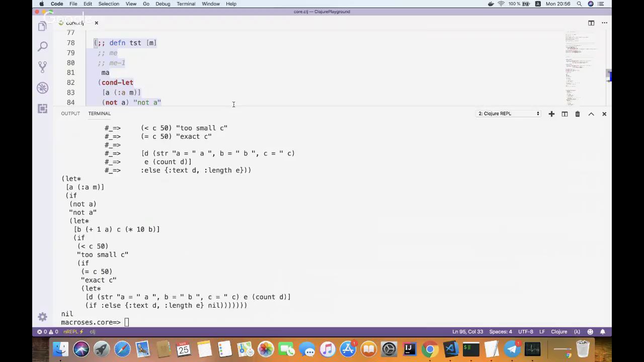644x362 pixels.
Task: Open the Debug menu
Action: click(163, 4)
